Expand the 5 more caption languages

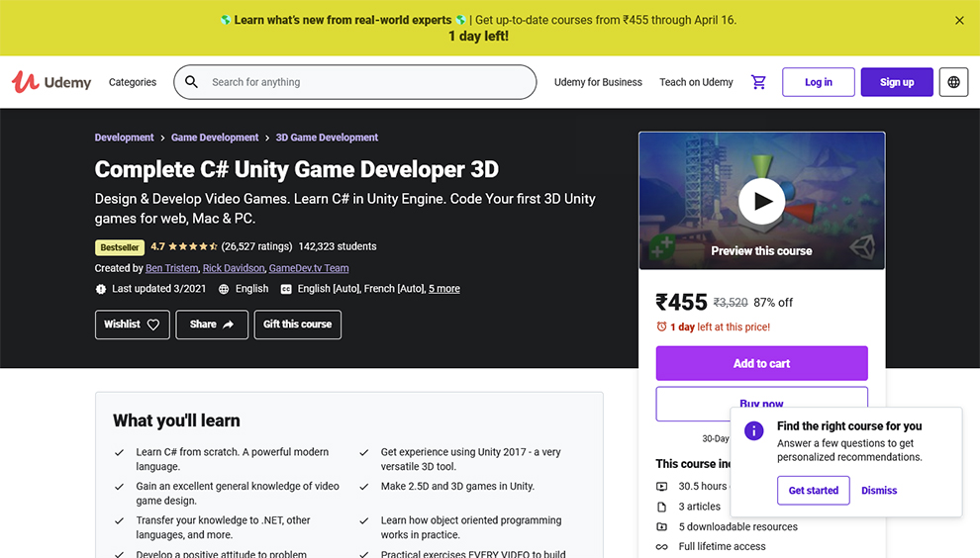coord(444,289)
